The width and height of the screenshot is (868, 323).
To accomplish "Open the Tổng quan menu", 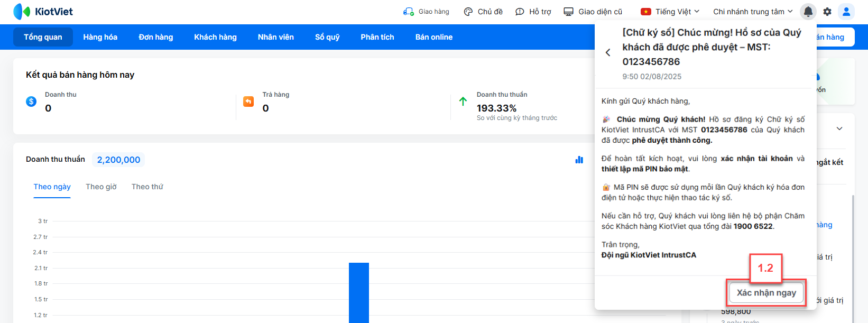I will 43,37.
